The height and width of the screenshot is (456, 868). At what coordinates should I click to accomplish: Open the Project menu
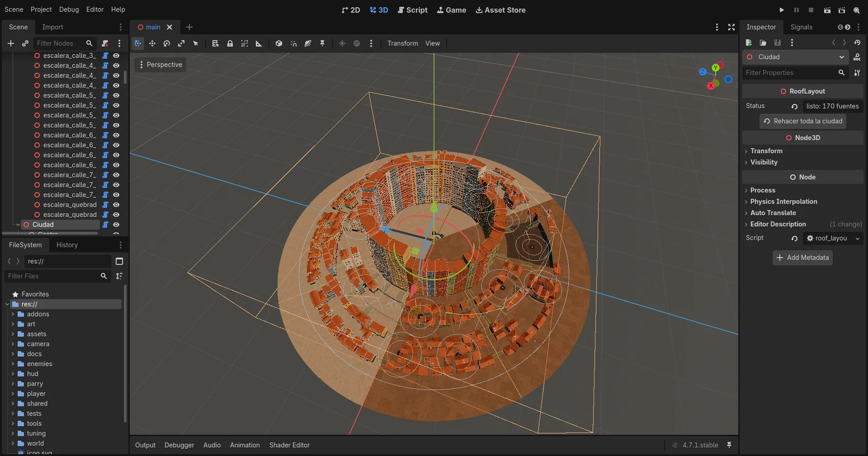point(41,9)
